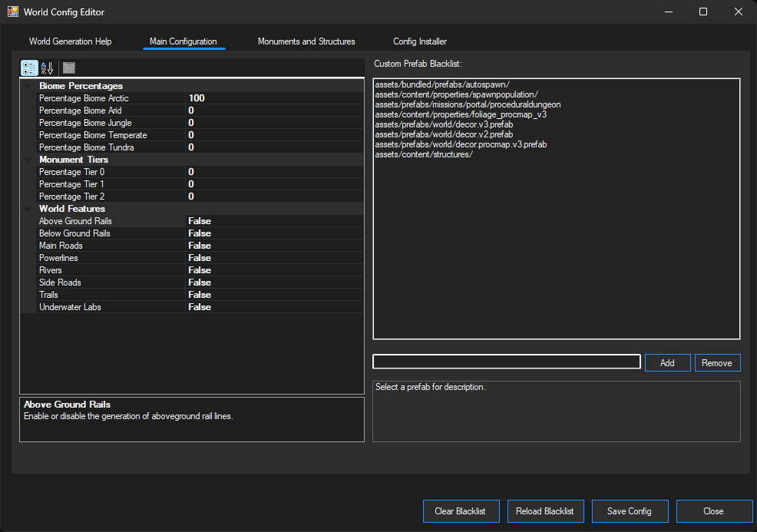Click the prefab entry input field
757x532 pixels.
[x=507, y=361]
